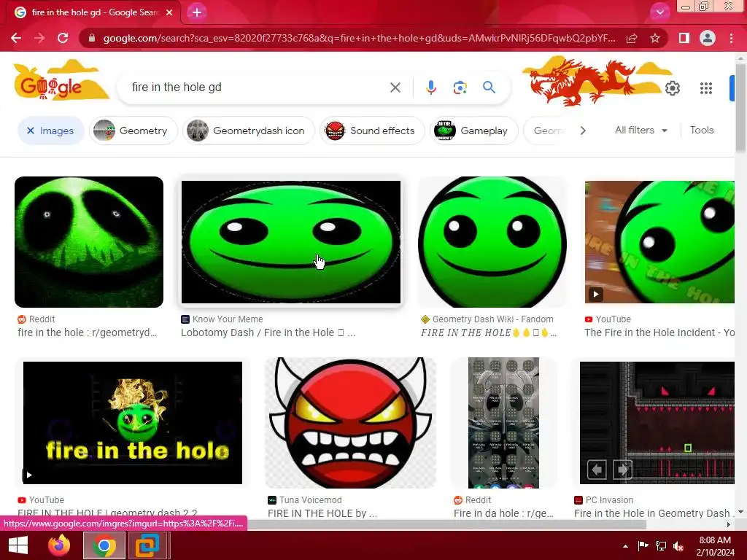The height and width of the screenshot is (560, 747).
Task: Show hidden system tray icons
Action: point(625,546)
